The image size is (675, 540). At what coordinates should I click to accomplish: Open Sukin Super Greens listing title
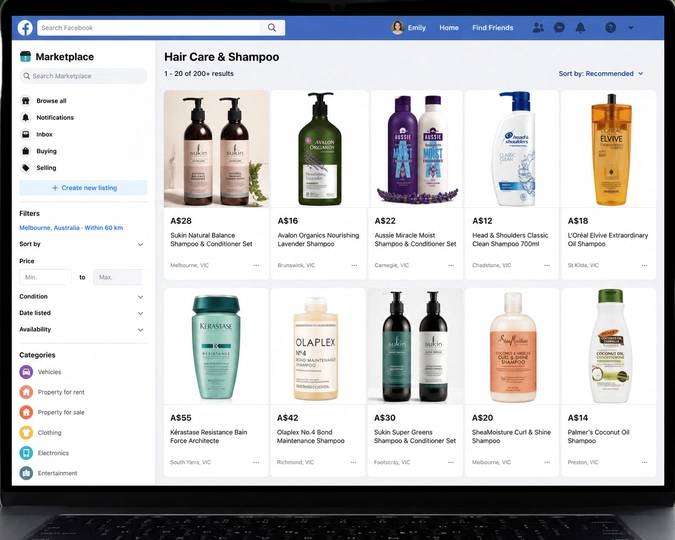tap(415, 436)
